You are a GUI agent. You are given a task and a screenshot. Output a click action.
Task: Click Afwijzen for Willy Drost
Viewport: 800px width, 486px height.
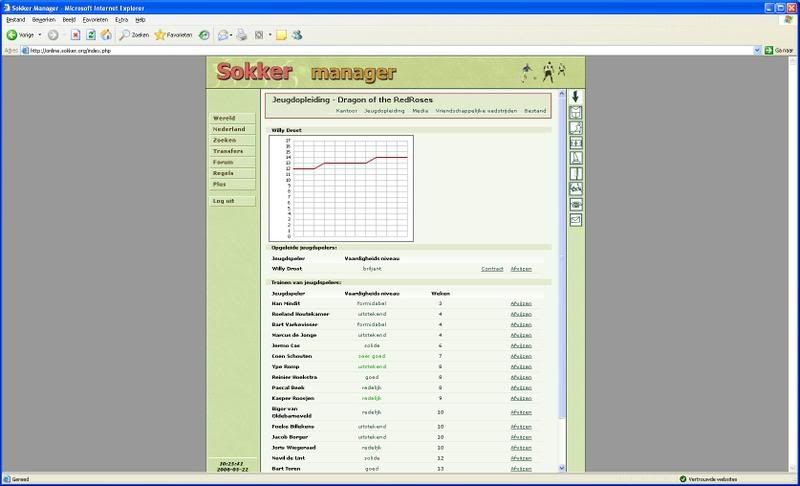coord(521,269)
